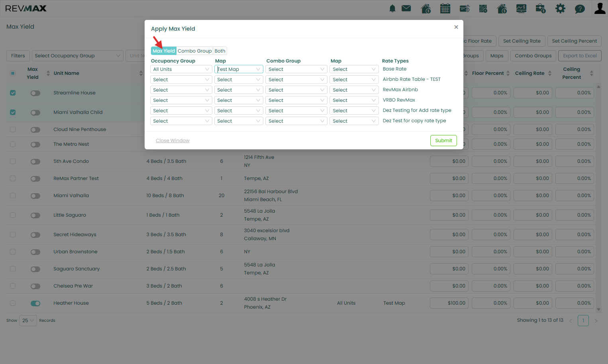608x364 pixels.
Task: Open the settings gear icon
Action: click(561, 8)
